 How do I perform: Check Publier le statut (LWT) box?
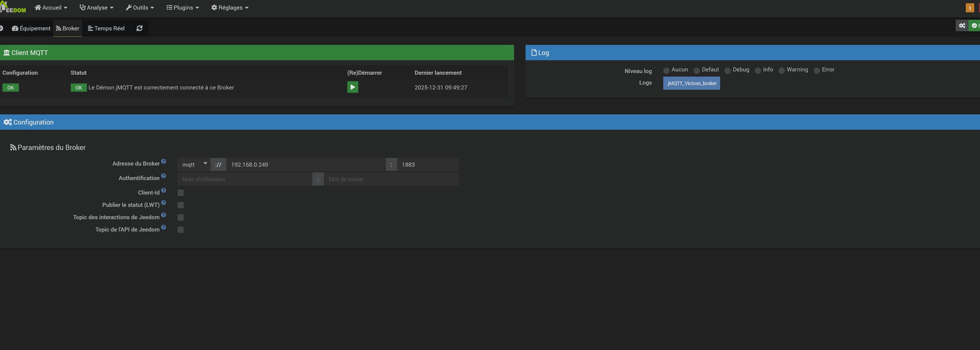(x=181, y=205)
